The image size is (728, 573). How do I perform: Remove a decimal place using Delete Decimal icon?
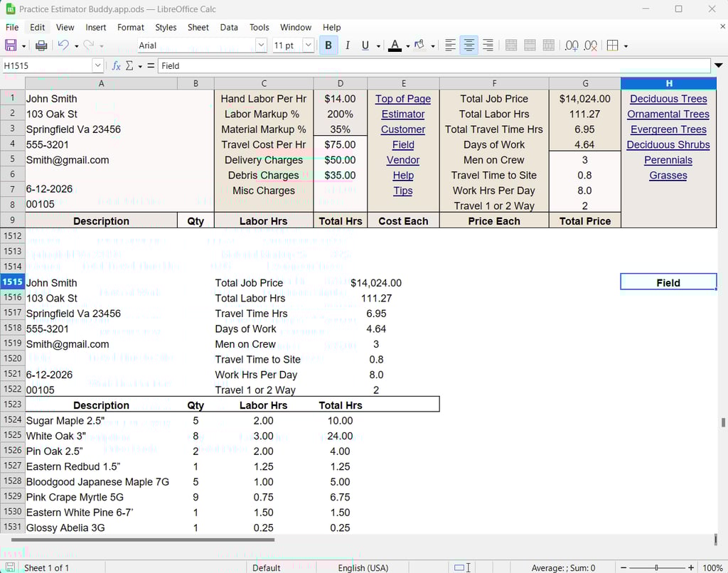click(x=589, y=45)
